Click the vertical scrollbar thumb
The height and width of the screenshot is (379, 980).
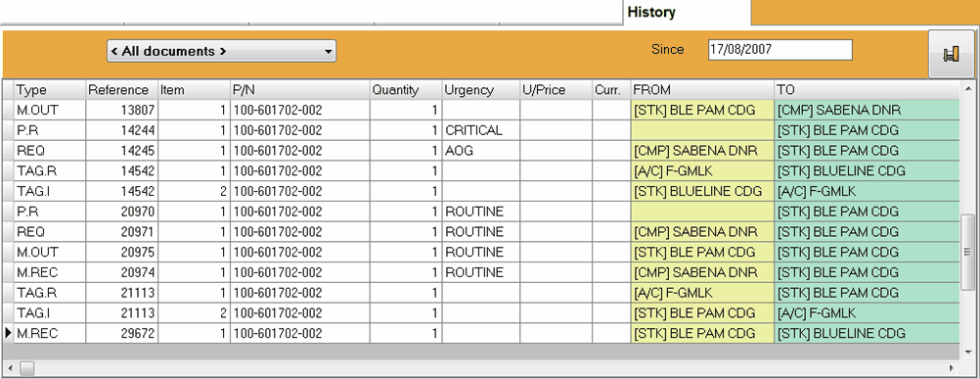pyautogui.click(x=967, y=252)
